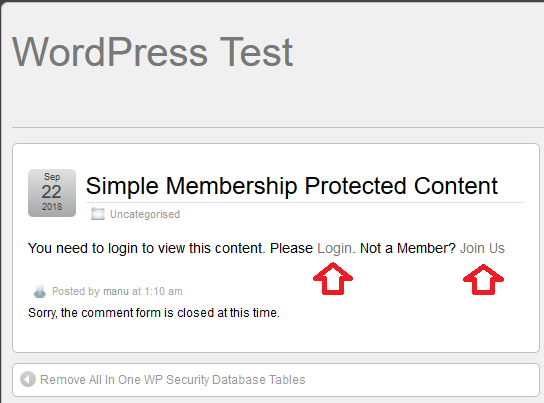
Task: Click the year 2018 in date badge
Action: (52, 207)
